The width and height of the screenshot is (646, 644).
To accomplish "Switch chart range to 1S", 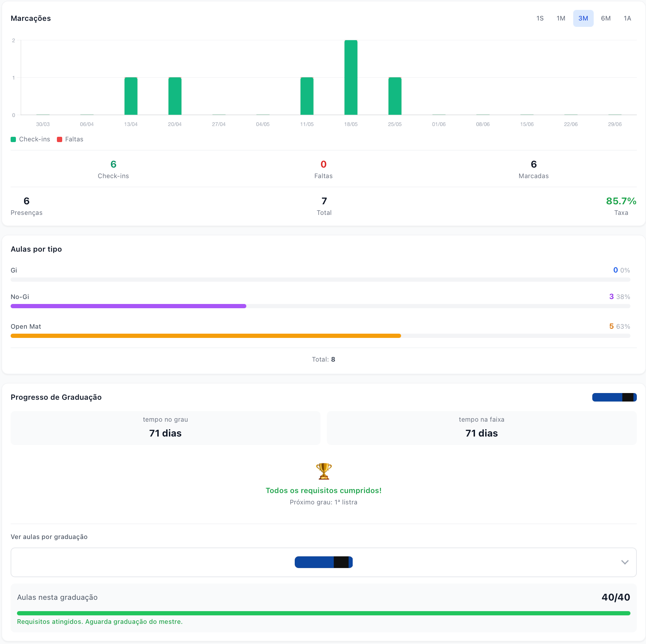I will [540, 18].
